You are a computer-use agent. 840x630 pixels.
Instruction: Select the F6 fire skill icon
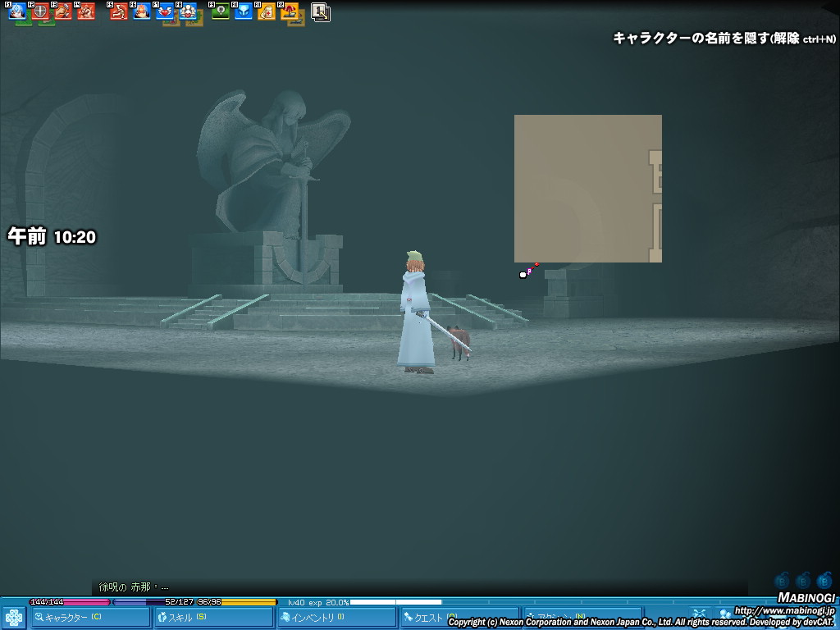tap(142, 11)
